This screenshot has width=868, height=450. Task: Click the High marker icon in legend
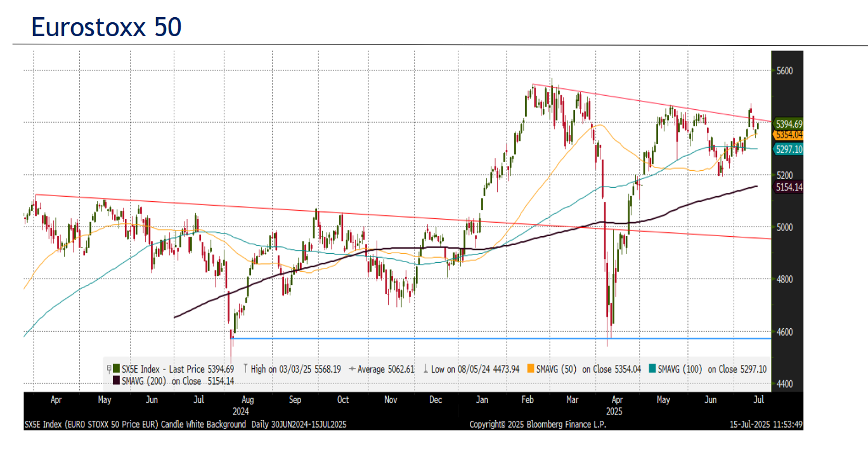click(x=245, y=369)
